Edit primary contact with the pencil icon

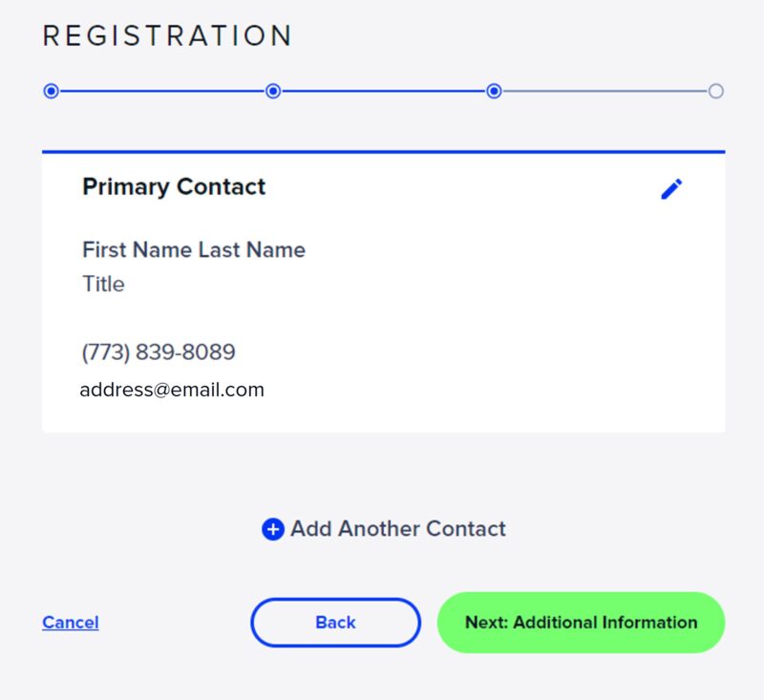pos(671,189)
